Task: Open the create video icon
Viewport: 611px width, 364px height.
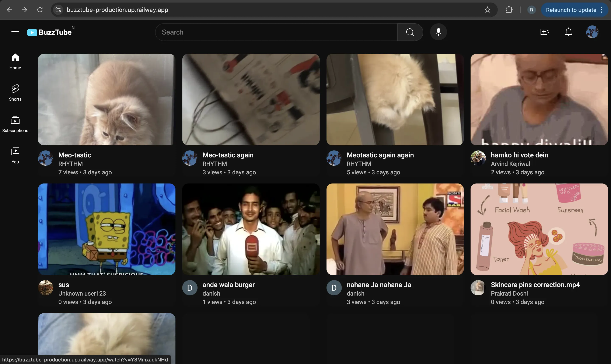Action: pos(544,32)
